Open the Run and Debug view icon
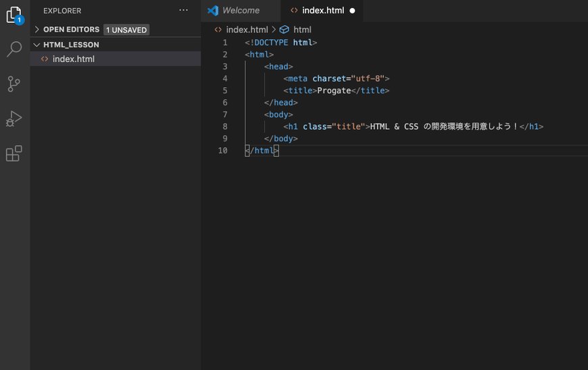This screenshot has height=370, width=588. click(14, 119)
